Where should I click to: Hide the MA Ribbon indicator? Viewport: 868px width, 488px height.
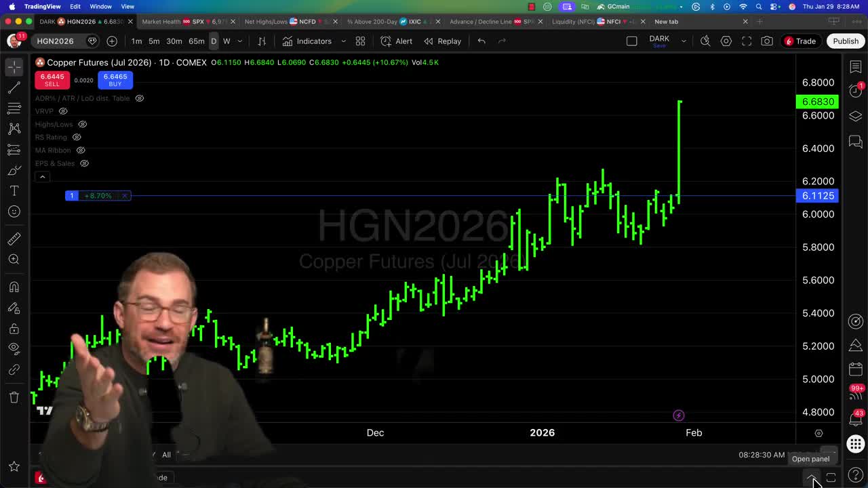(x=80, y=150)
